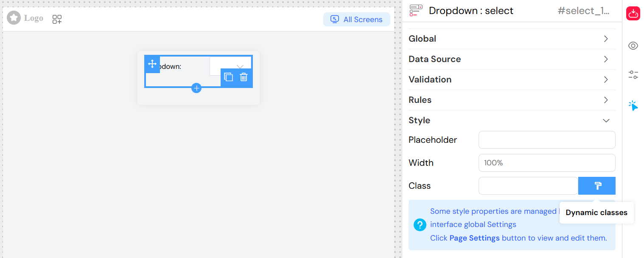The width and height of the screenshot is (644, 258).
Task: Select the blue cursor click icon
Action: pos(633,105)
